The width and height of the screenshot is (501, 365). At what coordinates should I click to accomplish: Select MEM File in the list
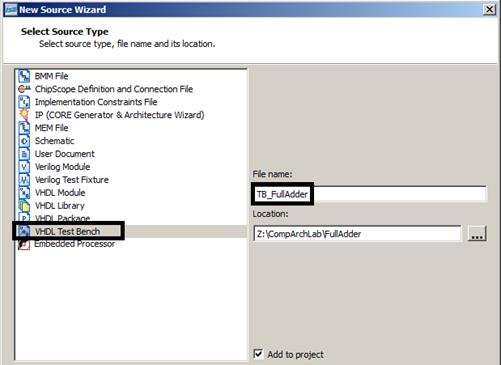51,128
